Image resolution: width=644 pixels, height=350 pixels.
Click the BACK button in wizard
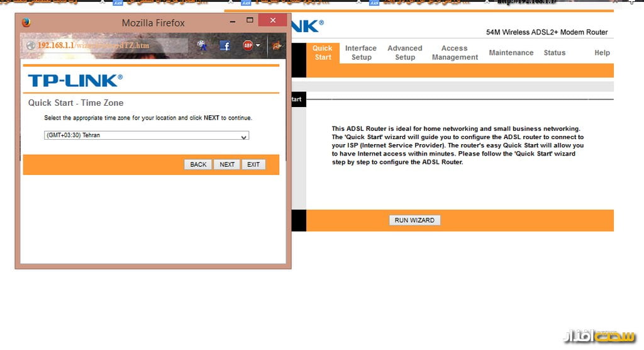tap(198, 164)
